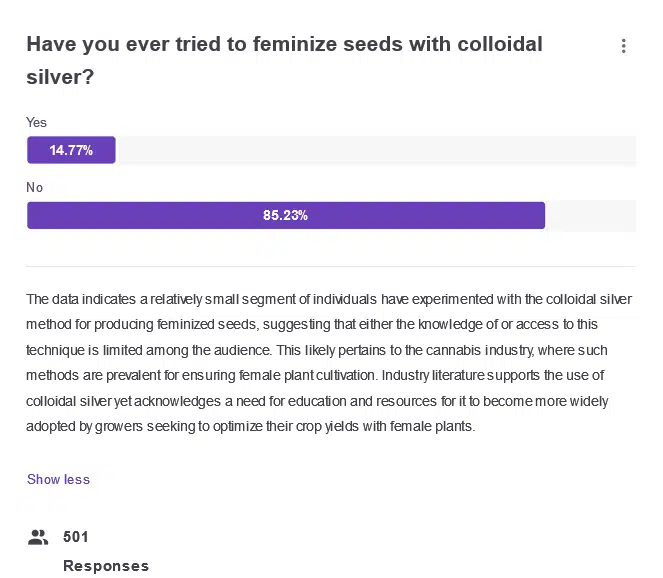Screen dimensions: 663x578
Task: Click the divider line below the No bar
Action: coord(331,267)
